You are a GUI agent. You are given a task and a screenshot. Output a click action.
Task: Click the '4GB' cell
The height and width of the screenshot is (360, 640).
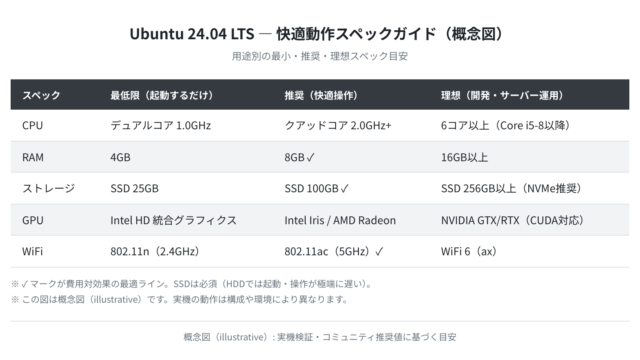[x=120, y=157]
